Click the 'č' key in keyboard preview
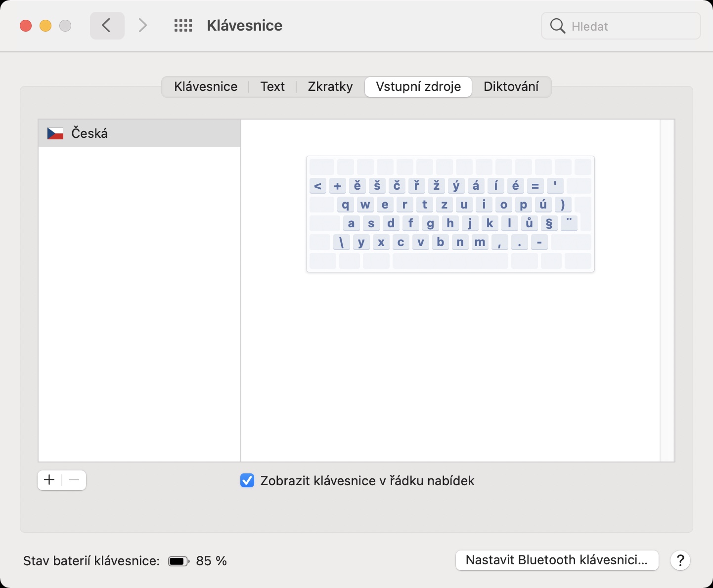This screenshot has height=588, width=713. 397,186
